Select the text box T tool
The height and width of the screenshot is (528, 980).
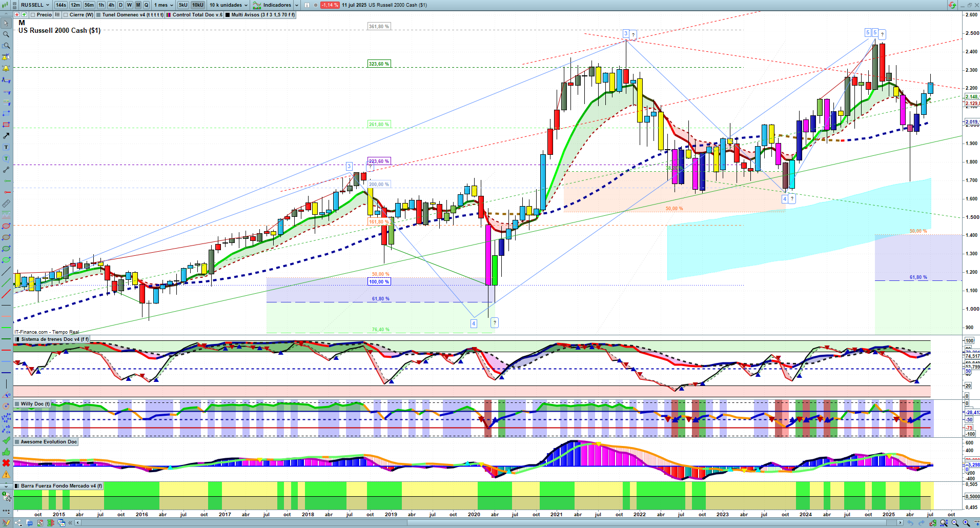pos(6,147)
